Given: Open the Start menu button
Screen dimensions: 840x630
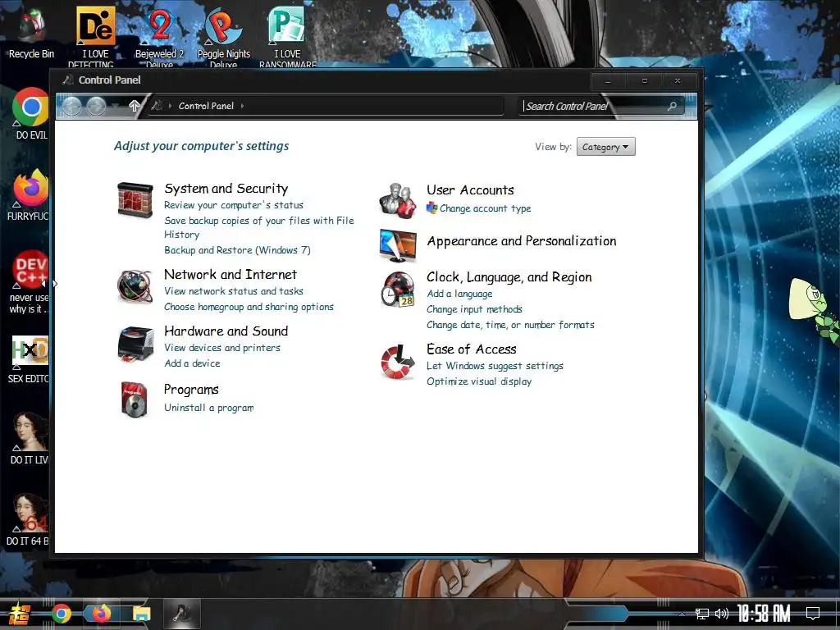Looking at the screenshot, I should 20,614.
